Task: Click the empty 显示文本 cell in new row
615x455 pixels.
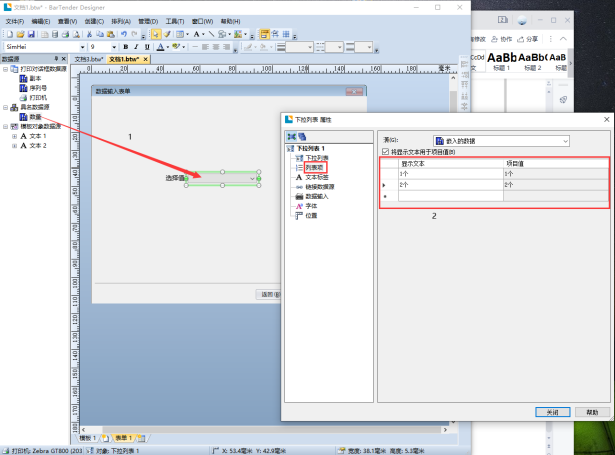Action: [450, 196]
